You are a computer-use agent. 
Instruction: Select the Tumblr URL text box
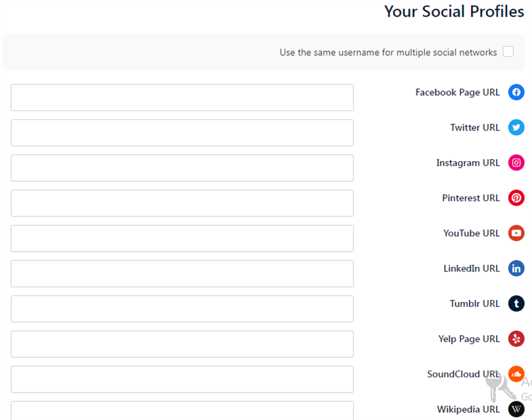[182, 309]
